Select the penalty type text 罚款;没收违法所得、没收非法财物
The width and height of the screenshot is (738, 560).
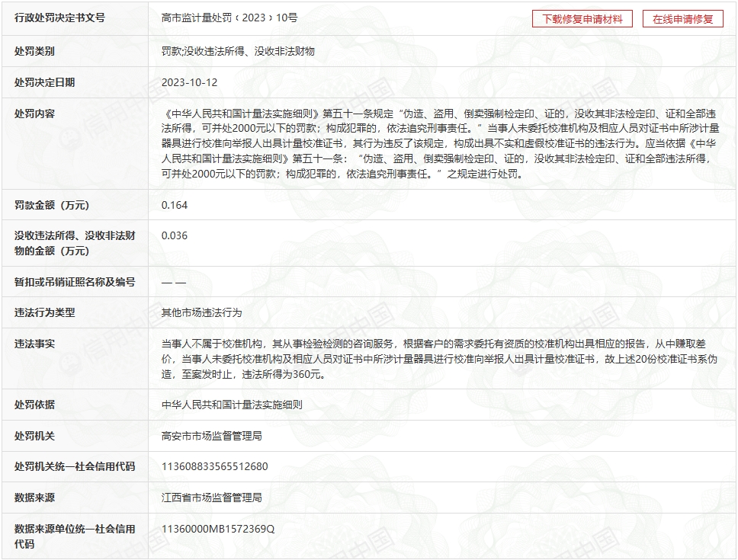coord(238,51)
